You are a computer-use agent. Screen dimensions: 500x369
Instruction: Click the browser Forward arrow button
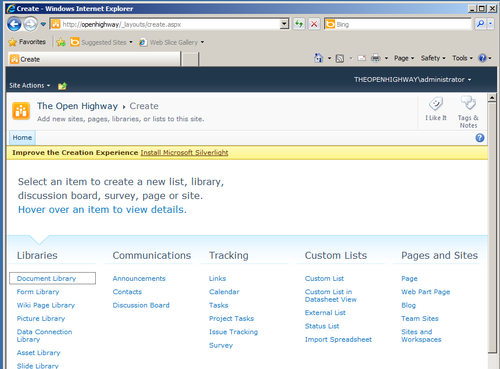(x=31, y=24)
